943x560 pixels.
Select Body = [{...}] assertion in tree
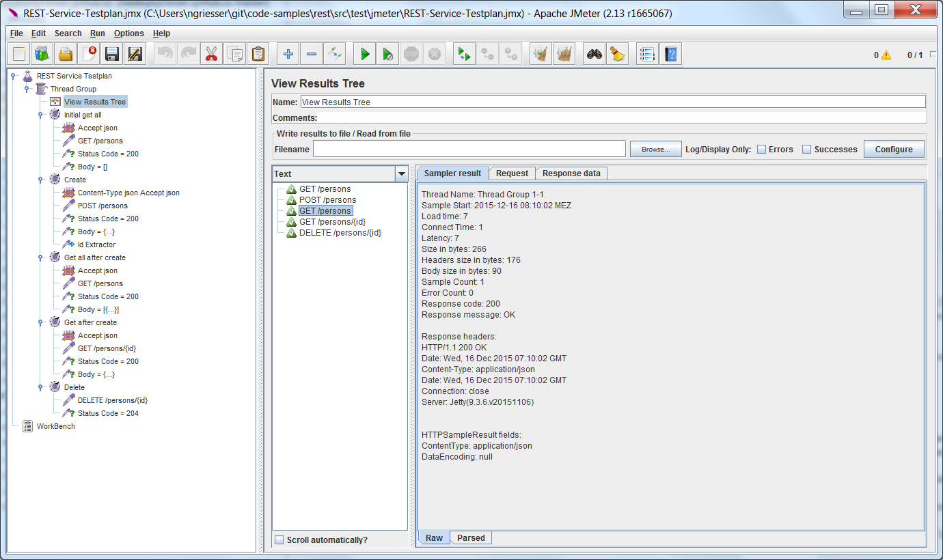(98, 309)
